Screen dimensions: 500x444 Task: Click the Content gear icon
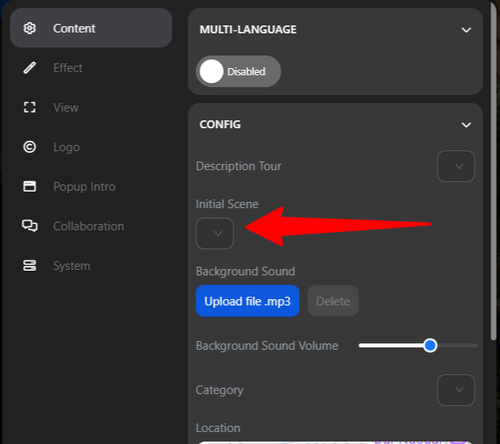tap(30, 28)
